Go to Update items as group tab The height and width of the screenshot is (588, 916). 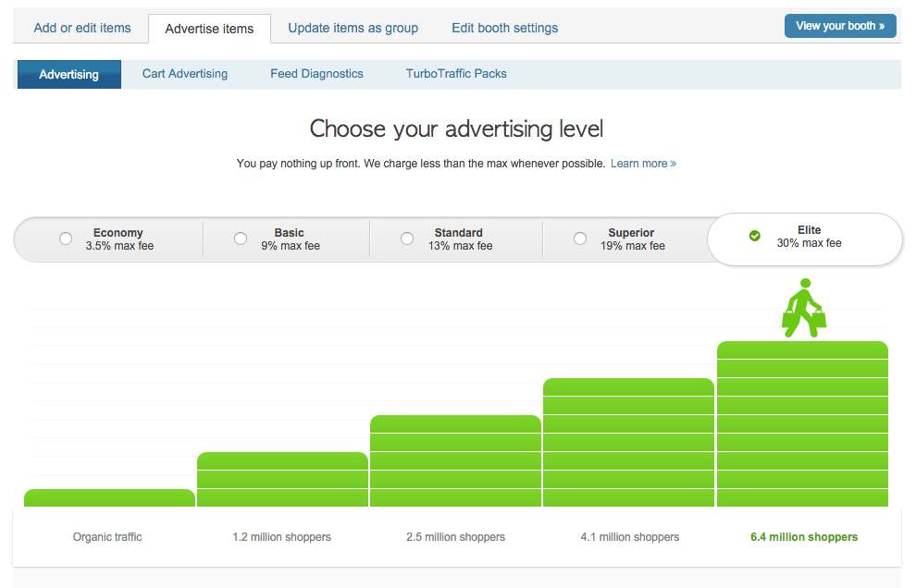(353, 28)
